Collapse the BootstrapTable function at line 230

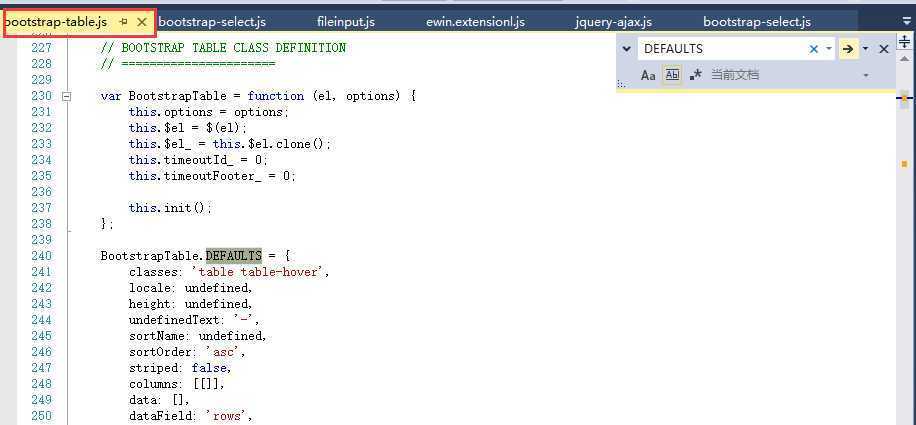[67, 96]
